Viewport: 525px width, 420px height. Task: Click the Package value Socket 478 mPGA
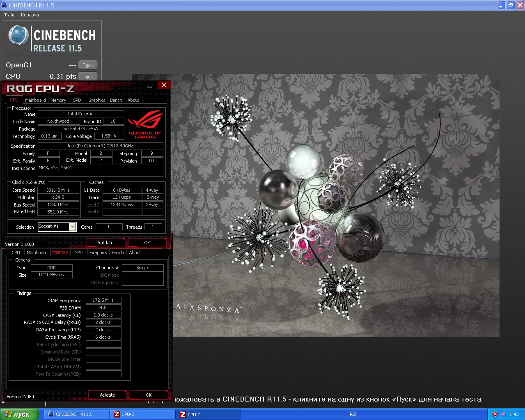[81, 129]
